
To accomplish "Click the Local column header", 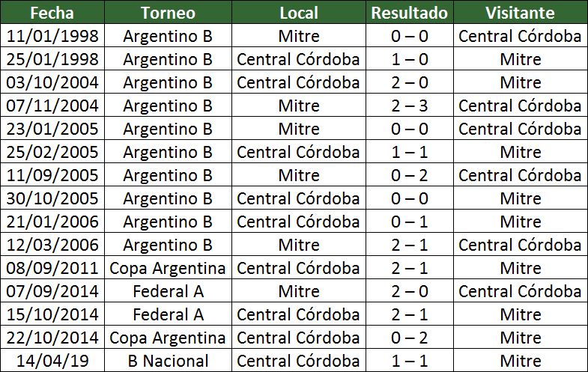I will pyautogui.click(x=298, y=13).
